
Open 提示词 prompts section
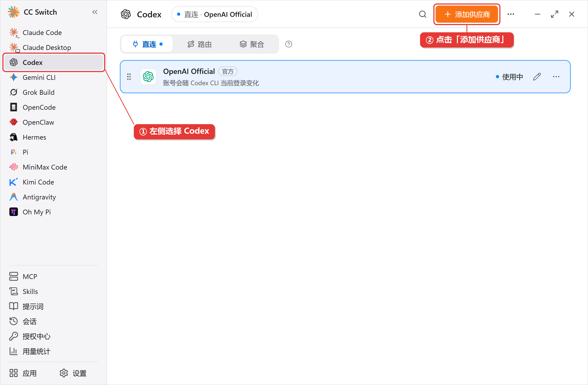tap(53, 307)
